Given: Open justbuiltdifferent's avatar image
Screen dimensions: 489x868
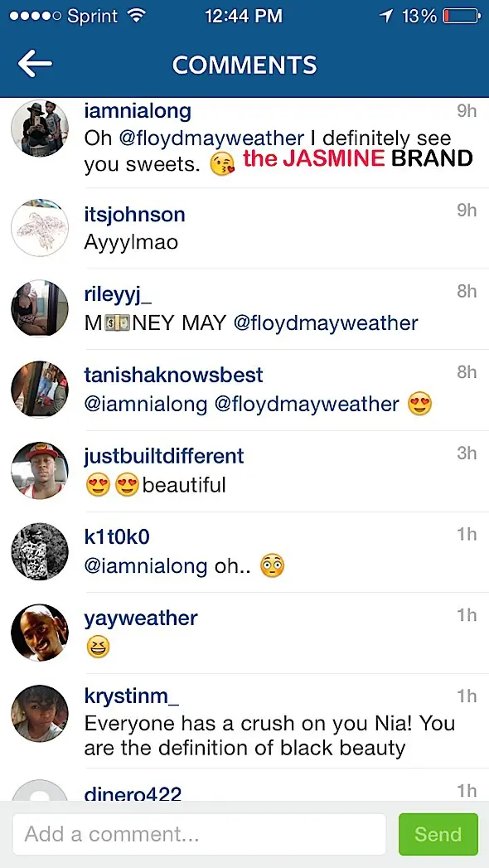Looking at the screenshot, I should (40, 471).
